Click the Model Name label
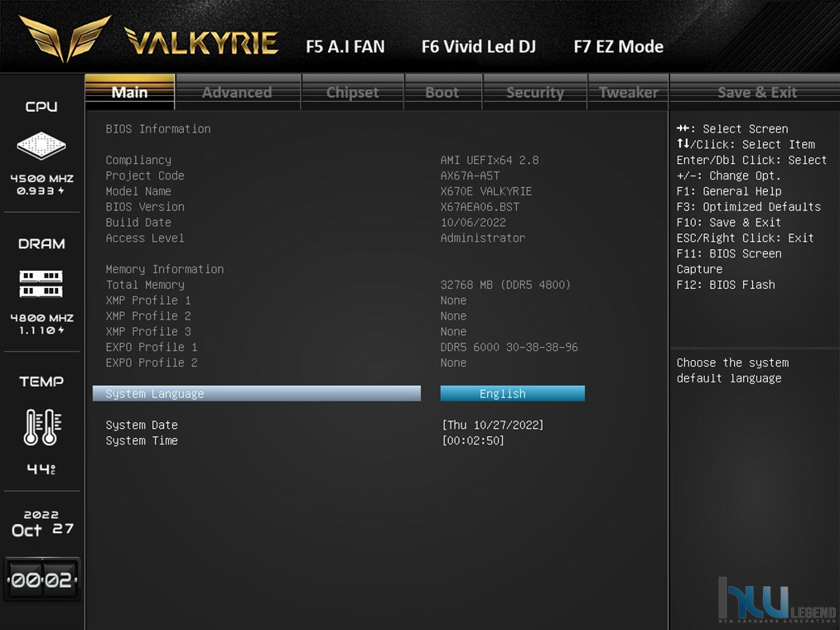Screen dimensions: 840x630 [x=138, y=191]
